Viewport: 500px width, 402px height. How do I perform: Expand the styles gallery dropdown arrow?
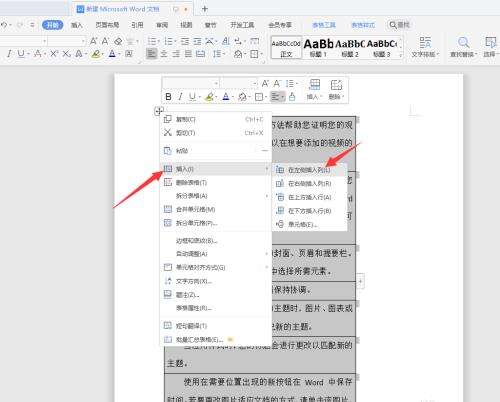pyautogui.click(x=401, y=55)
